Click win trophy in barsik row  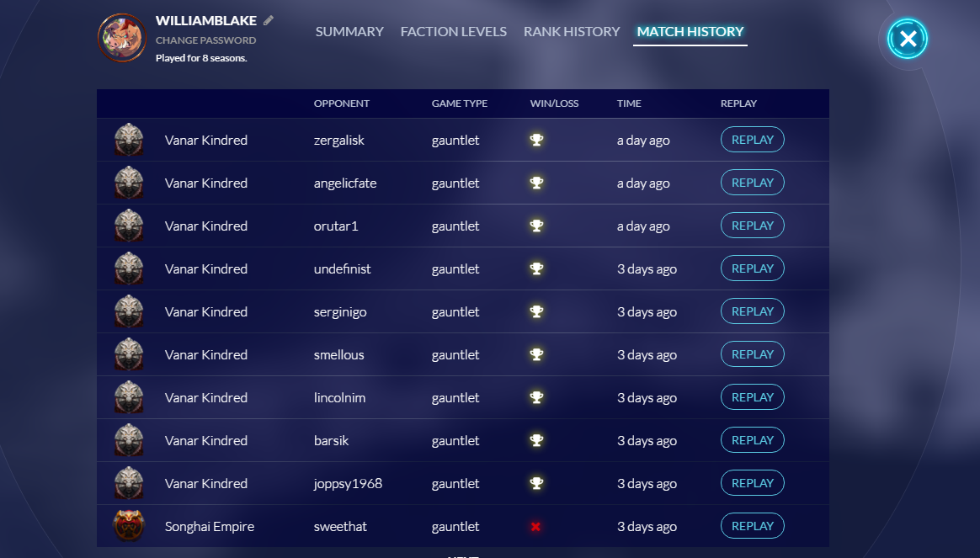(536, 440)
